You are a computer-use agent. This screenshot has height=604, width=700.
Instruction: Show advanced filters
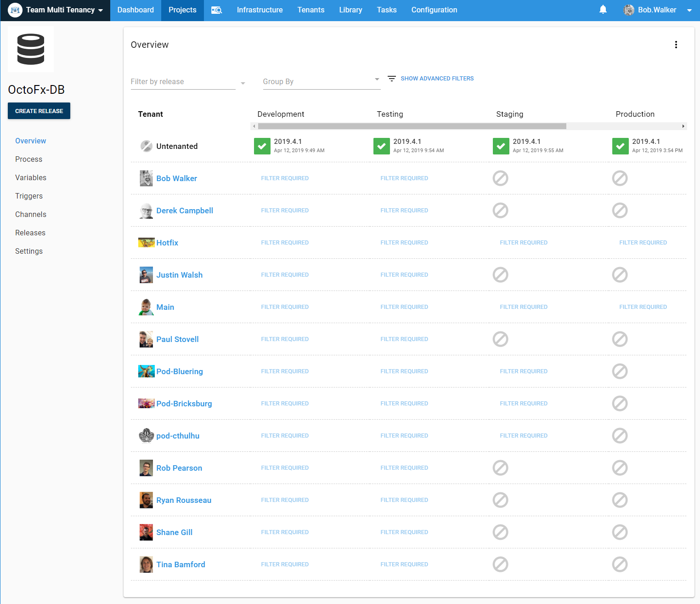[x=437, y=79]
